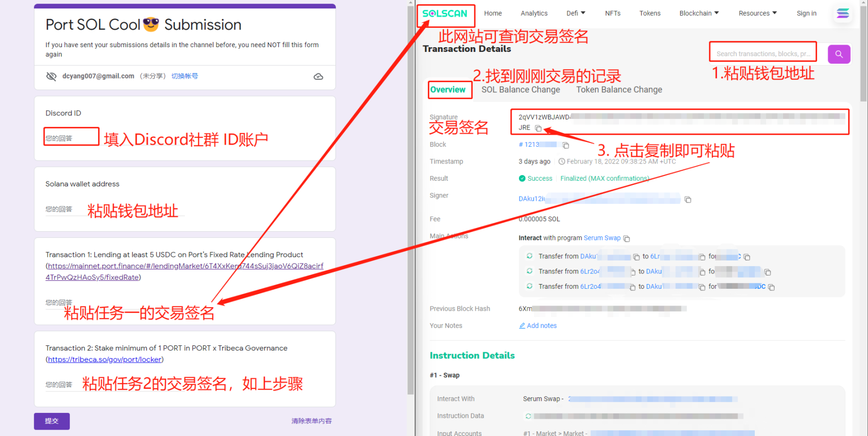
Task: Click the purple search magnifier button
Action: (x=839, y=54)
